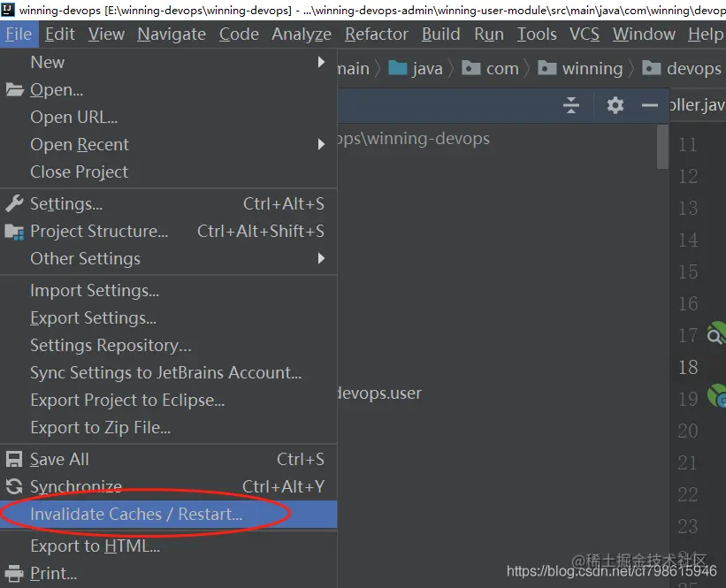726x588 pixels.
Task: Open the Edit menu
Action: [60, 34]
